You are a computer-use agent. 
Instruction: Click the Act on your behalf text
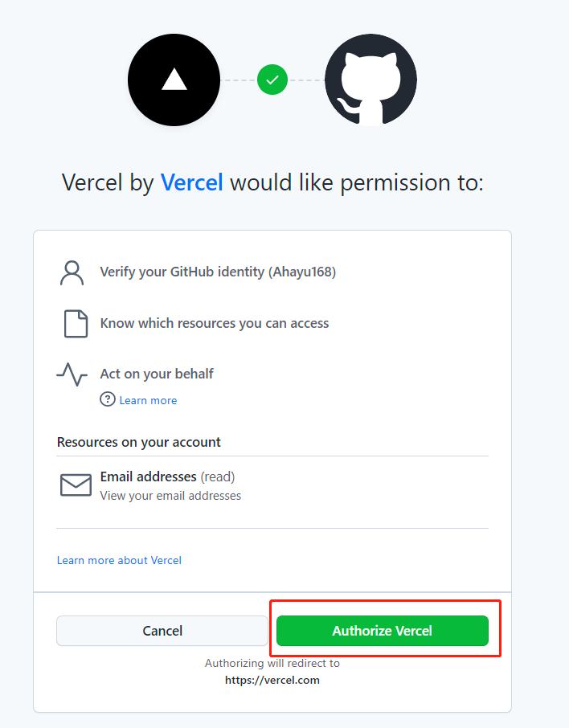[x=157, y=374]
